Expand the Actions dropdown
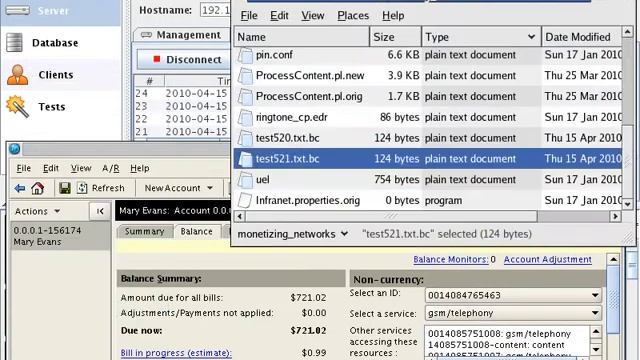 click(38, 211)
